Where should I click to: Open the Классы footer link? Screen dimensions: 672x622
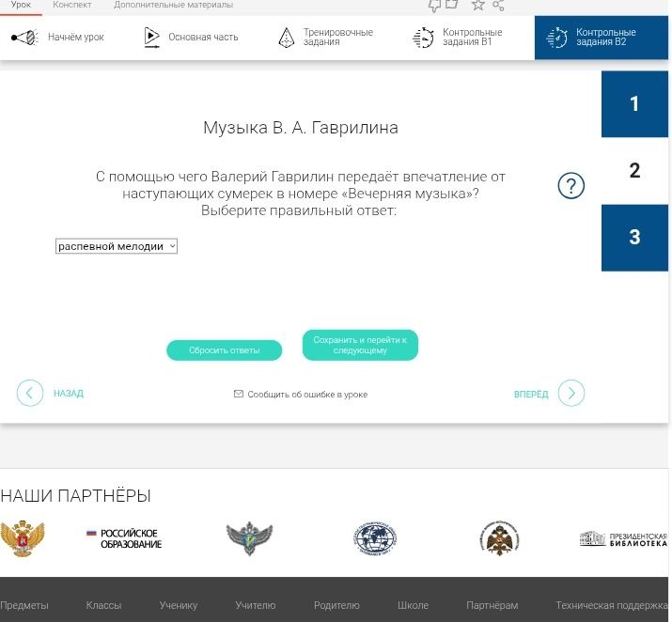tap(103, 605)
